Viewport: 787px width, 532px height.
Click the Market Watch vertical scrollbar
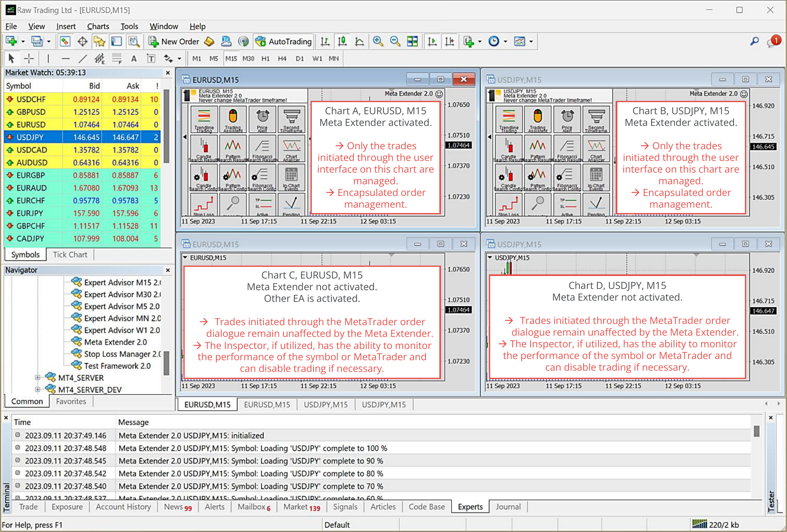pos(166,126)
